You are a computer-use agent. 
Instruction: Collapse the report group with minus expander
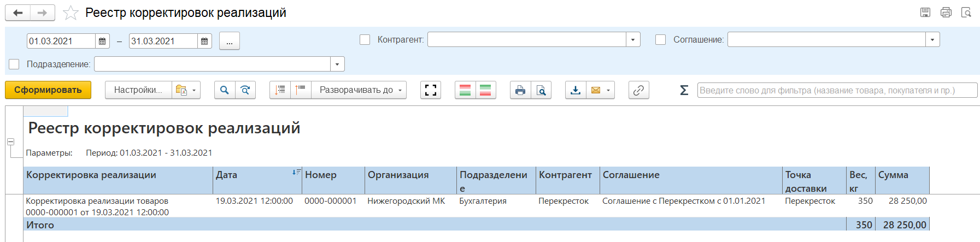[x=10, y=141]
